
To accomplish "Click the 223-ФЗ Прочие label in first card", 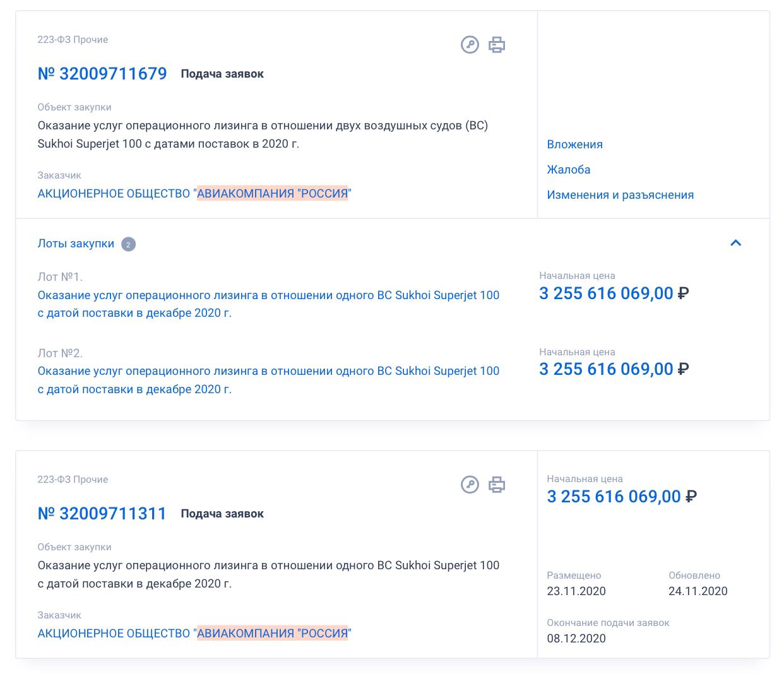I will pyautogui.click(x=73, y=40).
